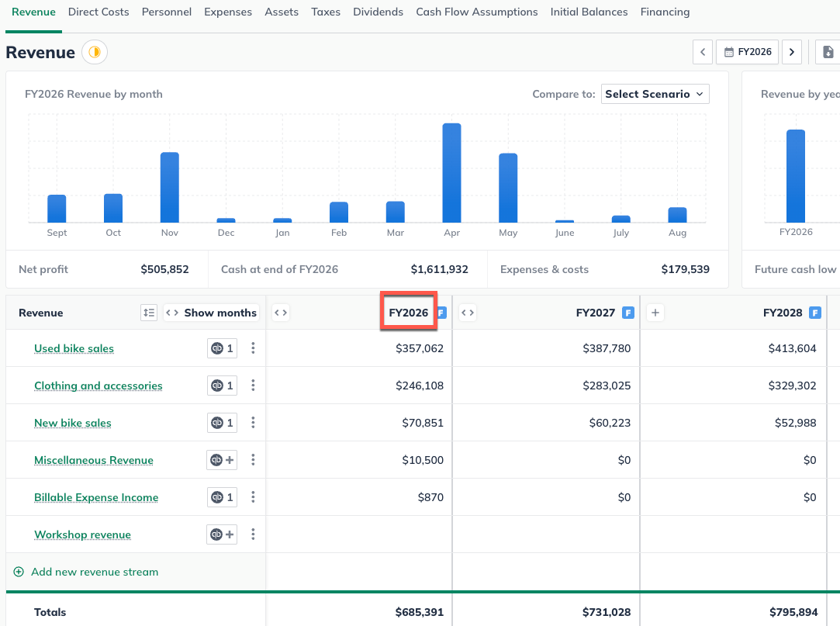The image size is (840, 626).
Task: Open the FY2026 date picker
Action: click(x=748, y=52)
